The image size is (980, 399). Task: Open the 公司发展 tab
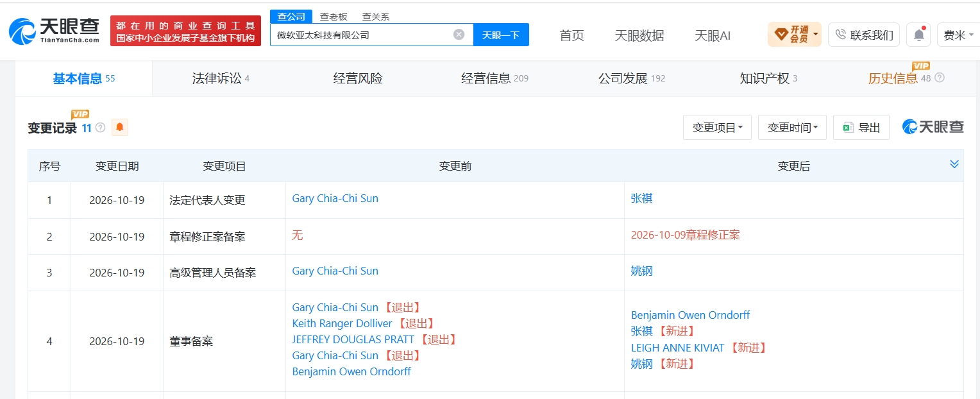coord(632,79)
